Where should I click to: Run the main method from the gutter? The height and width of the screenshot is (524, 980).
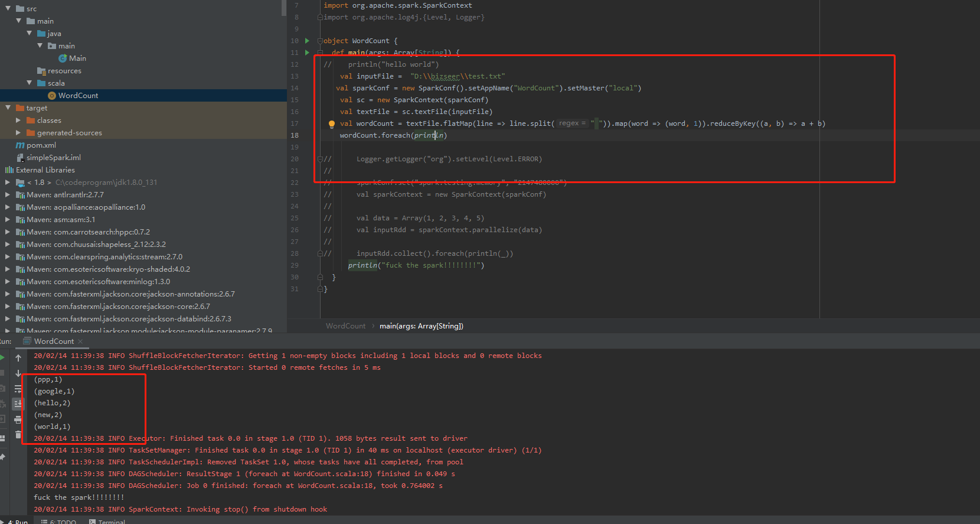(x=307, y=53)
